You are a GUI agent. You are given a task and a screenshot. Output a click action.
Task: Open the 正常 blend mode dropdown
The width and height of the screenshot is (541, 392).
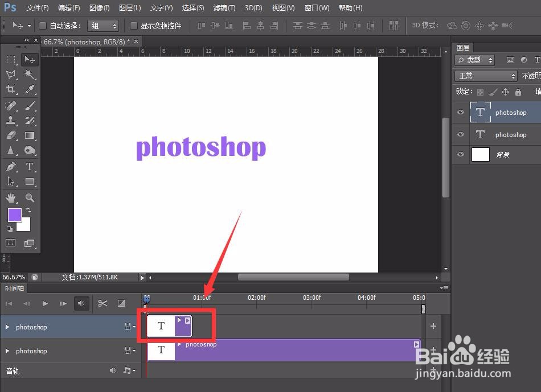pyautogui.click(x=486, y=76)
